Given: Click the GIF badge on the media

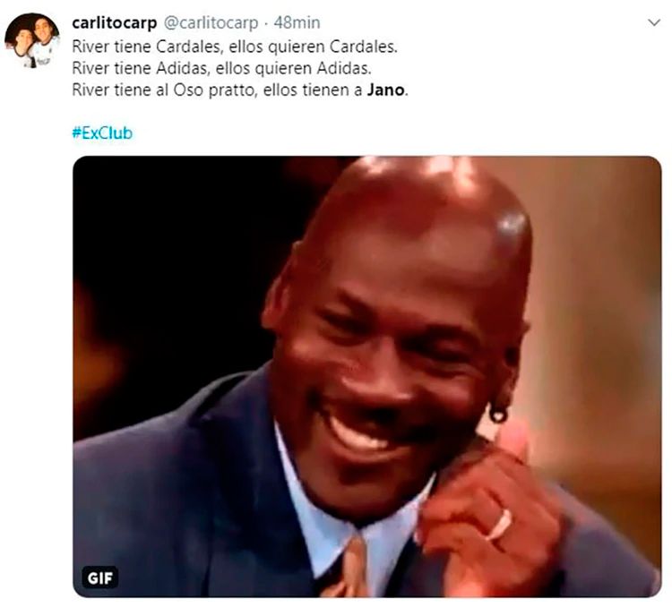Looking at the screenshot, I should coord(99,577).
